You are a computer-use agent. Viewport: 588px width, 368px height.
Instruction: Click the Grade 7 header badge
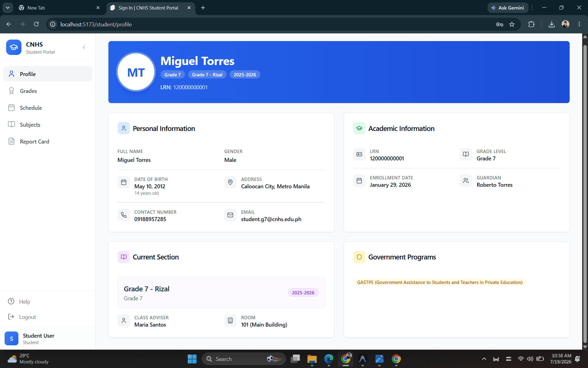point(172,75)
